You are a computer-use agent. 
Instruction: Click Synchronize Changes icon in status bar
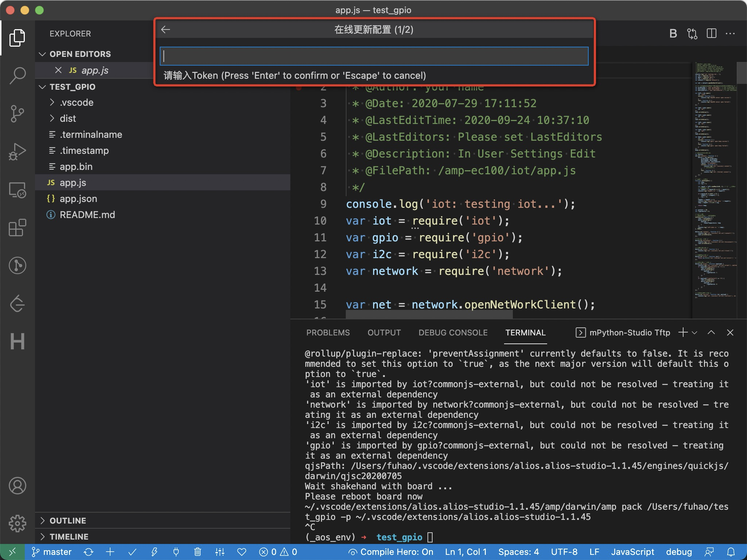pyautogui.click(x=88, y=552)
